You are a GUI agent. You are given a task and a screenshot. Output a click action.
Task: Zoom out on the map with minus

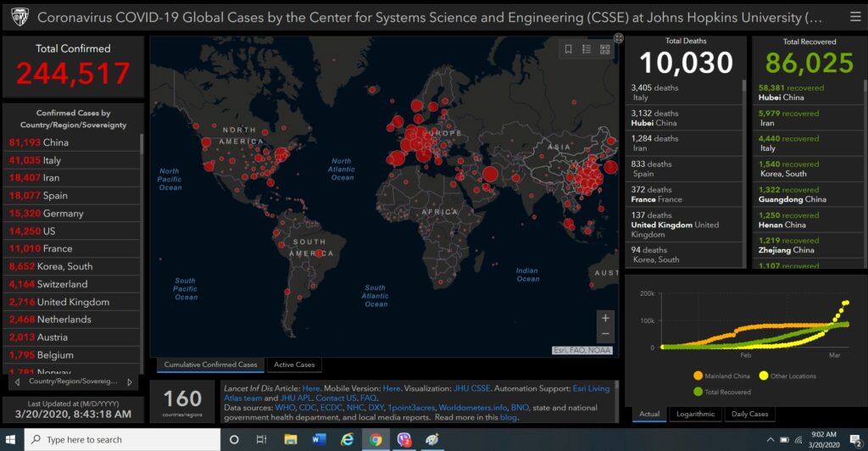click(604, 335)
